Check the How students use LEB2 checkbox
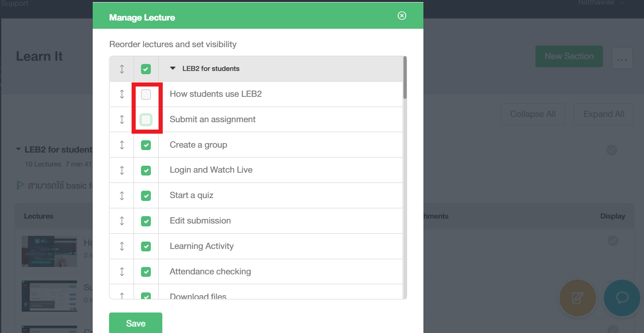 (146, 94)
